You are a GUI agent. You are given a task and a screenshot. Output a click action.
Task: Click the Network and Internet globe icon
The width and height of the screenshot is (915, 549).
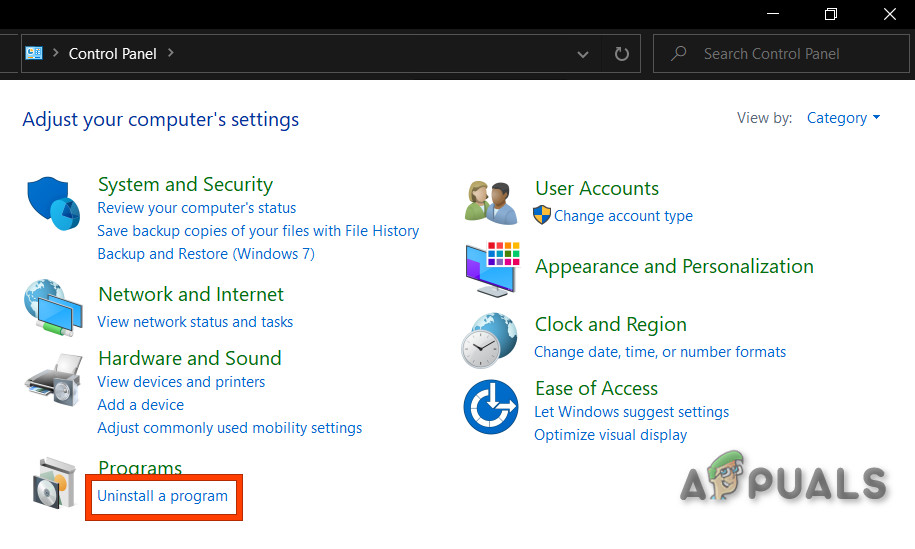click(52, 307)
